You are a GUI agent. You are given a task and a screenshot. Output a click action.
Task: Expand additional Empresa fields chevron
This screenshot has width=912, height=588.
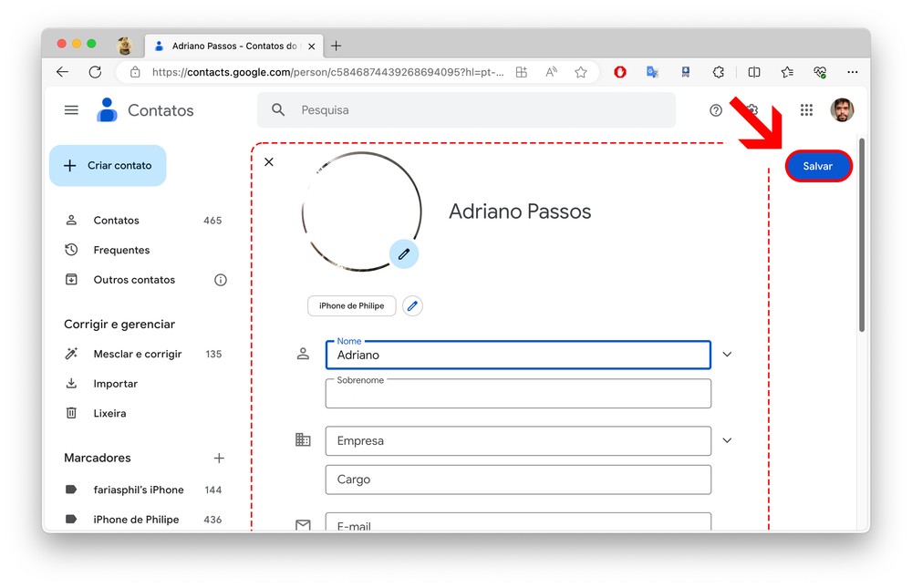(727, 440)
